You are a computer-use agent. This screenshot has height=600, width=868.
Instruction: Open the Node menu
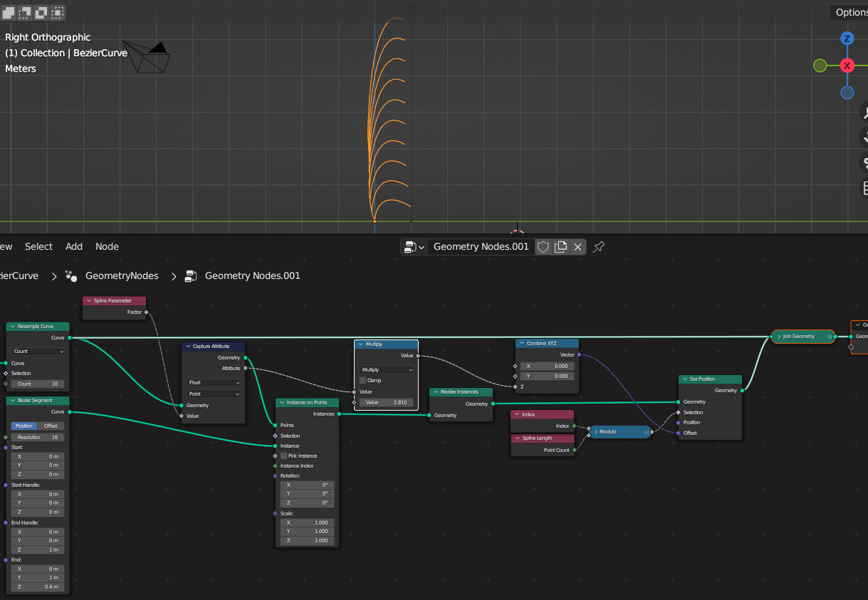[107, 246]
